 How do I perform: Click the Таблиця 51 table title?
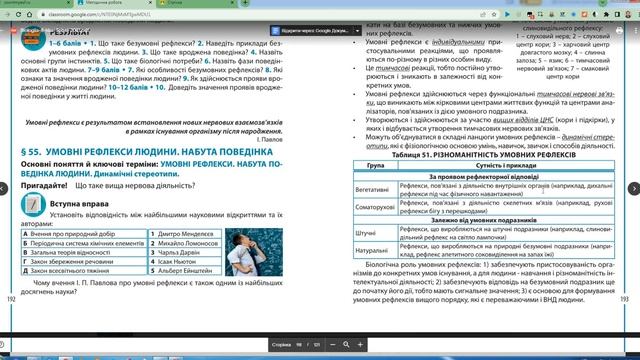pyautogui.click(x=484, y=155)
